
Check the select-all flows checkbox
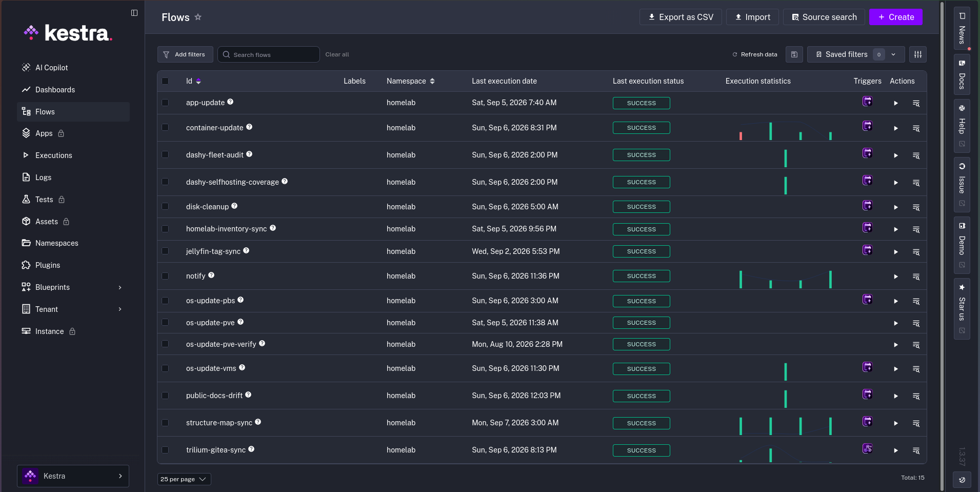tap(165, 81)
